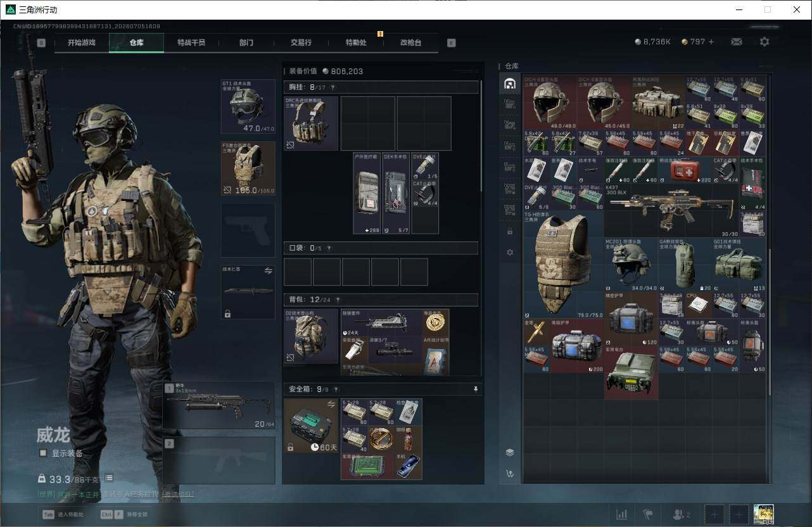Click second plus squad slot button

pyautogui.click(x=739, y=514)
